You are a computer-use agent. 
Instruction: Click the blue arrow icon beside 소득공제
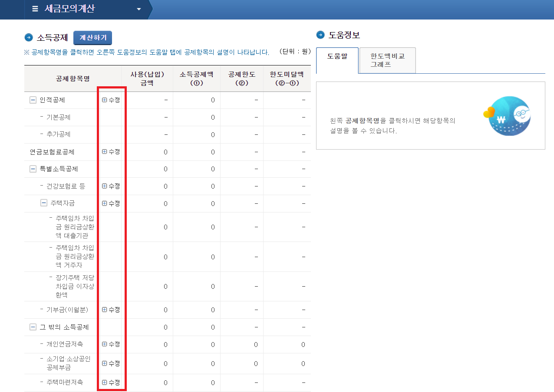pyautogui.click(x=28, y=37)
